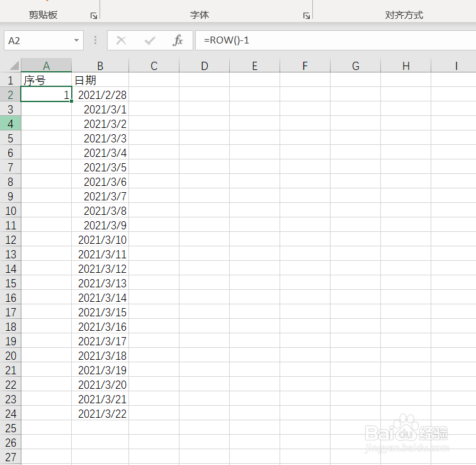Select column B header

(100, 66)
